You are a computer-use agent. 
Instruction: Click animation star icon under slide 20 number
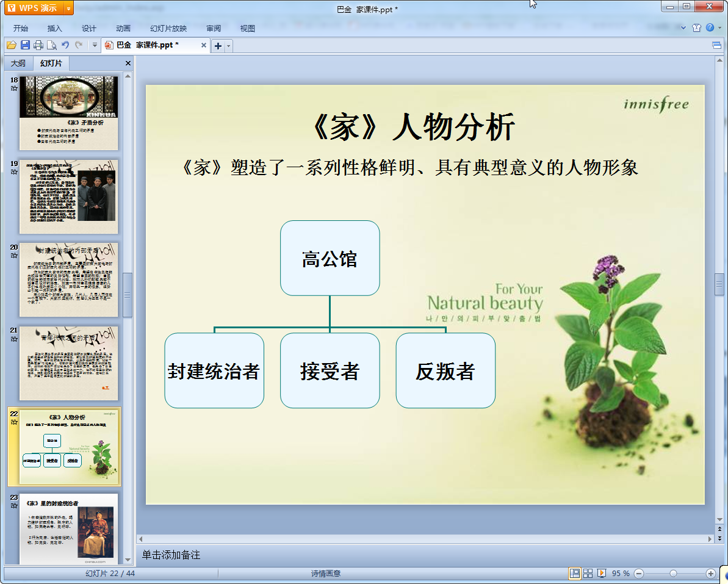14,255
